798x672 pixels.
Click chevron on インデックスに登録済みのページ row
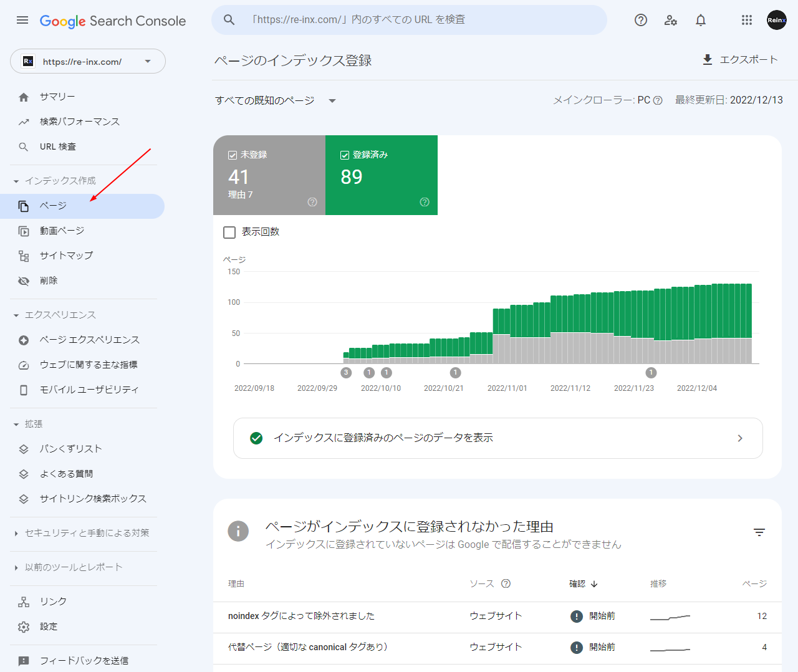(x=740, y=438)
